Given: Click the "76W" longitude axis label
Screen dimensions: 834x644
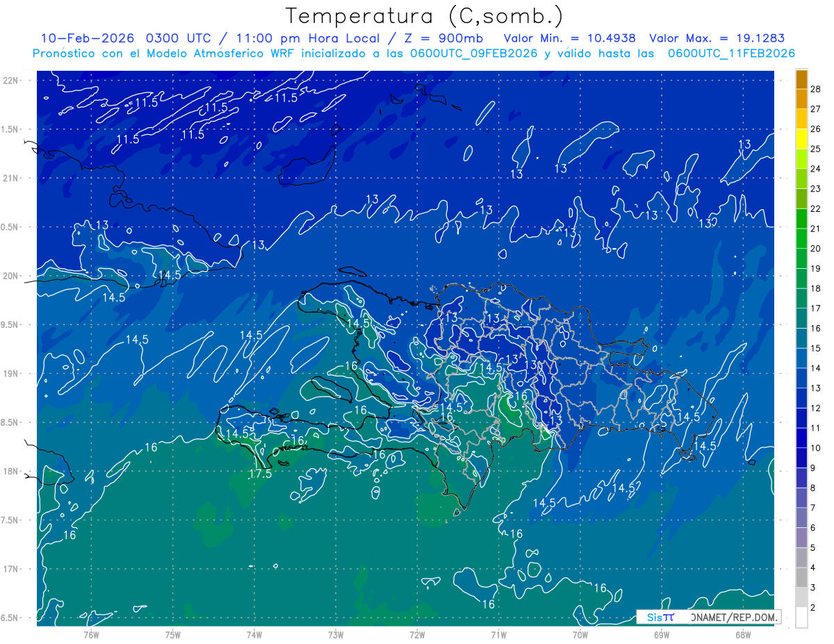Looking at the screenshot, I should [91, 634].
